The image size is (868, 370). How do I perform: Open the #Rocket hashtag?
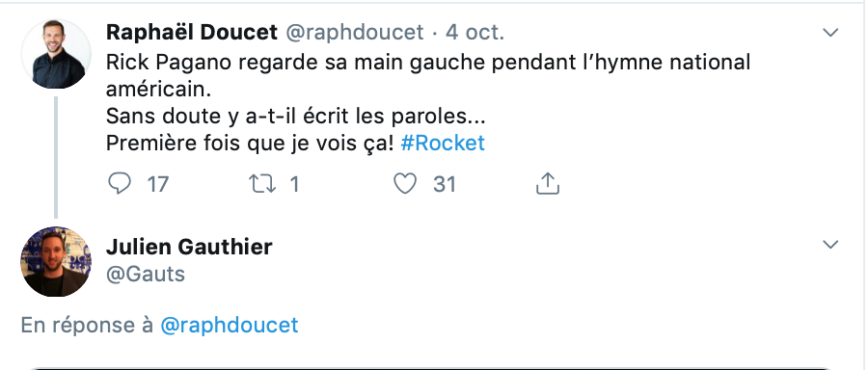coord(443,144)
